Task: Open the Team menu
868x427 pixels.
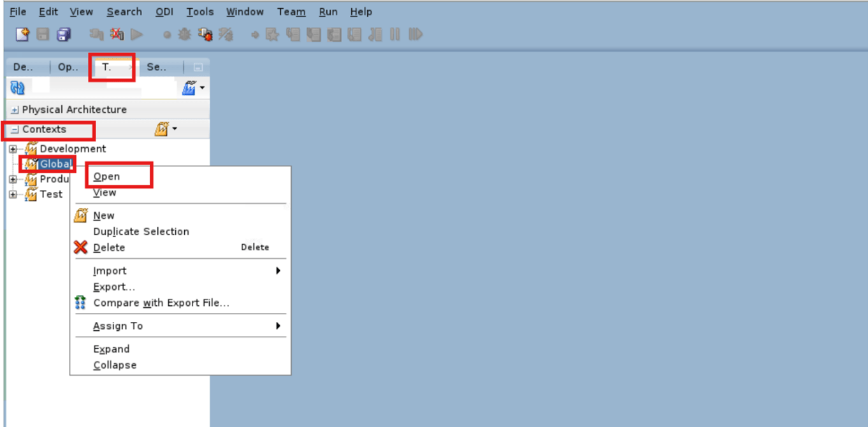Action: [x=291, y=12]
